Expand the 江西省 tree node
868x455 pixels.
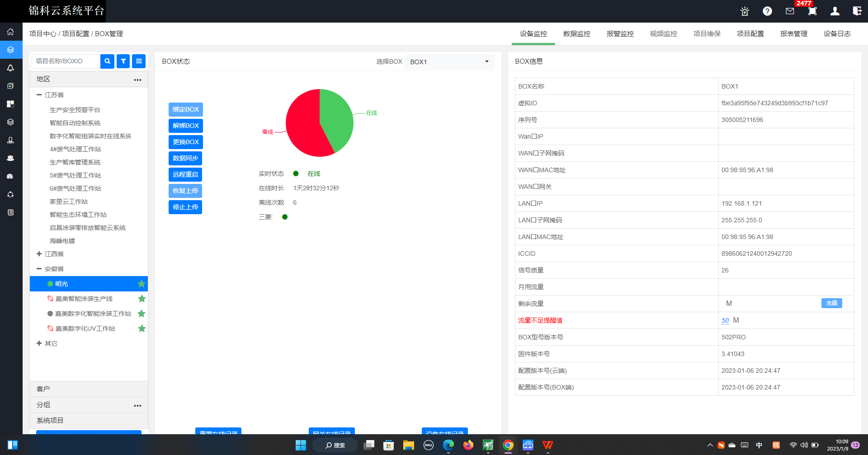[x=39, y=254]
